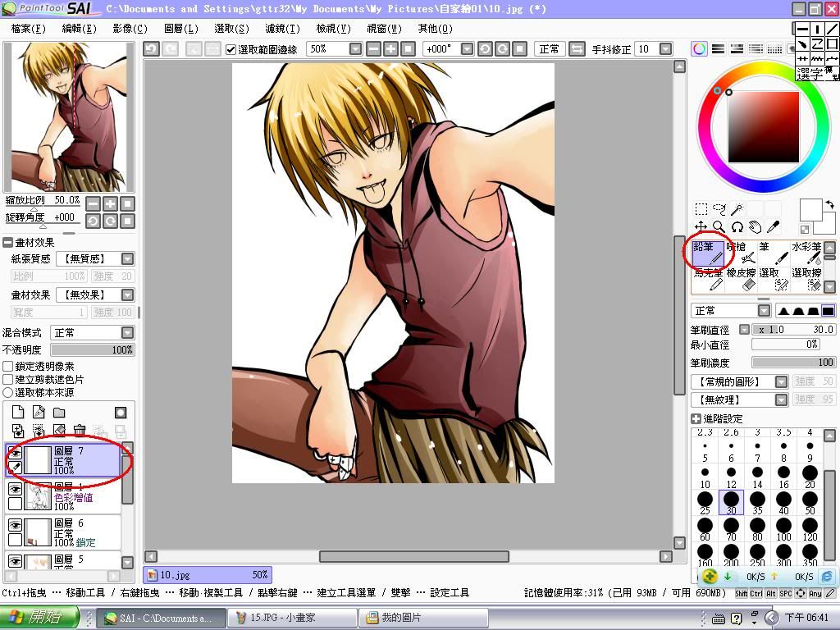Toggle the 選取範圍邊緣 checkbox
This screenshot has height=630, width=840.
coord(231,50)
